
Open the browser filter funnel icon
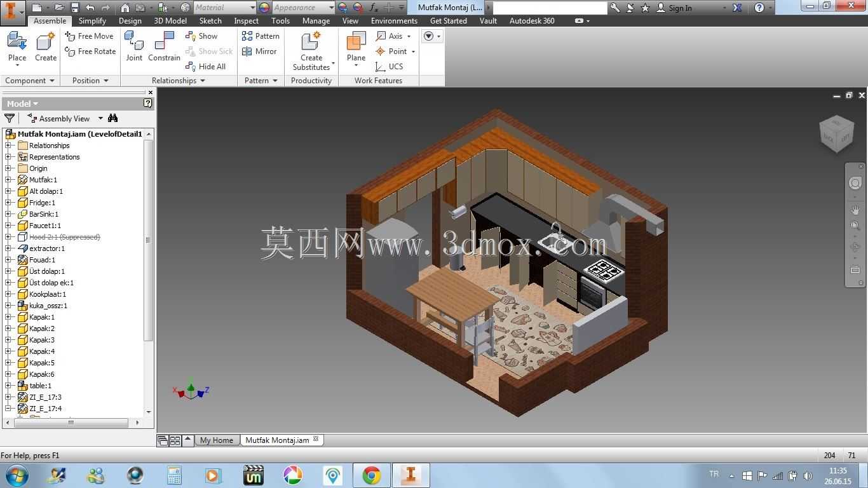10,118
